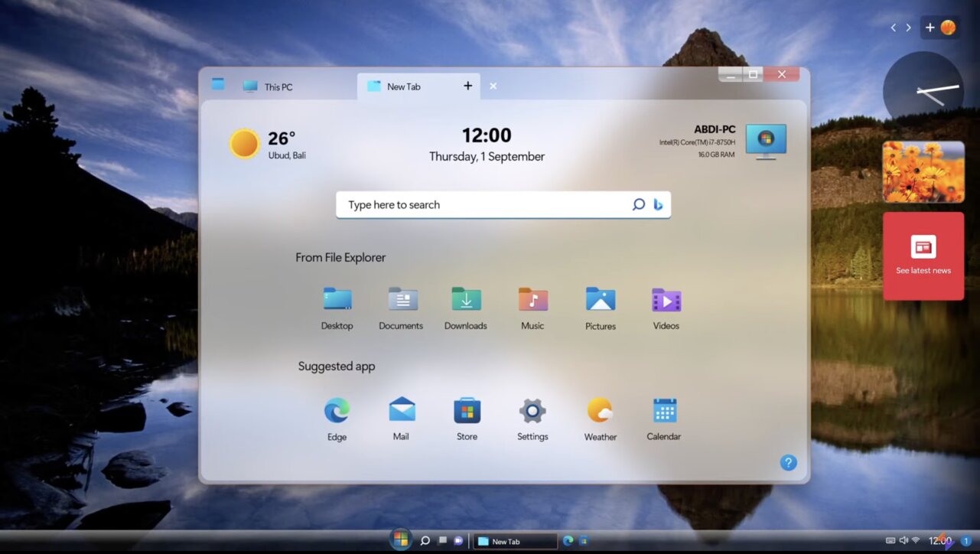
Task: Click the File Explorer icon left of tabs
Action: coord(218,84)
